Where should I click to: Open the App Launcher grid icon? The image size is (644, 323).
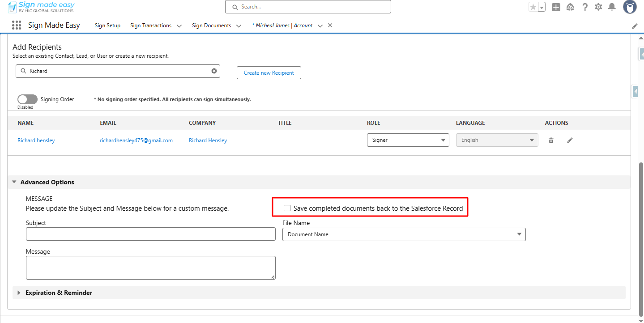tap(17, 25)
